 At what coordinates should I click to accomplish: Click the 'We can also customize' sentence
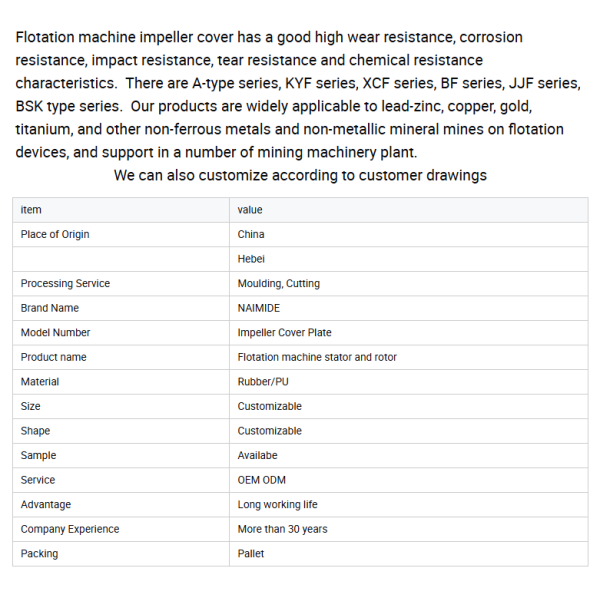pyautogui.click(x=300, y=175)
